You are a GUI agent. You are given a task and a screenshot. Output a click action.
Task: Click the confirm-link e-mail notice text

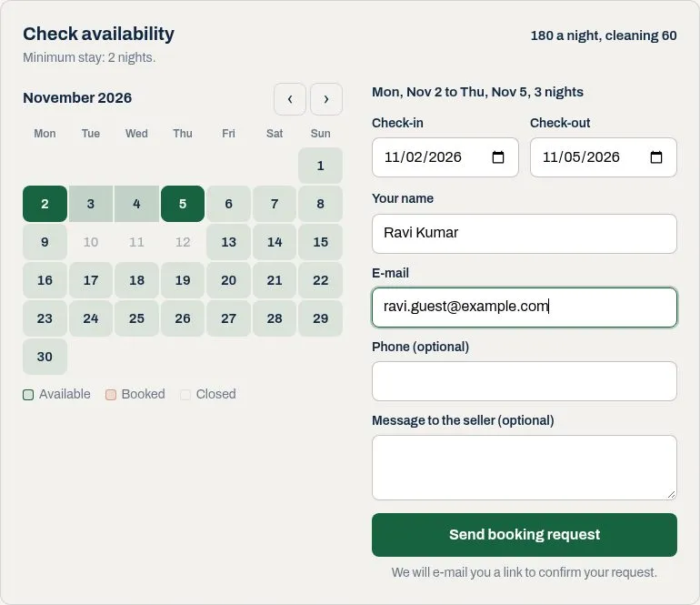coord(525,572)
